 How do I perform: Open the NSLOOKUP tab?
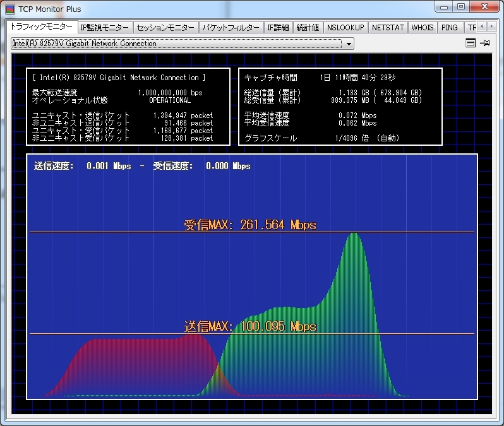345,28
